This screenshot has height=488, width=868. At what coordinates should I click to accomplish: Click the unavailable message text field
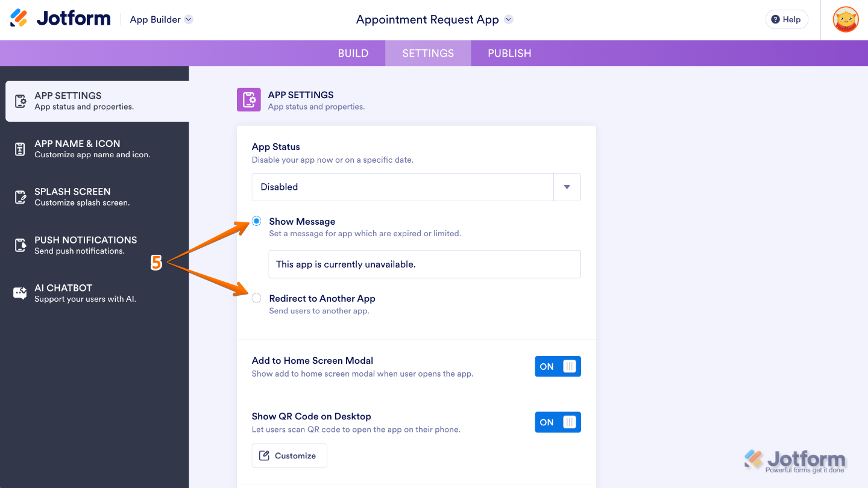424,264
